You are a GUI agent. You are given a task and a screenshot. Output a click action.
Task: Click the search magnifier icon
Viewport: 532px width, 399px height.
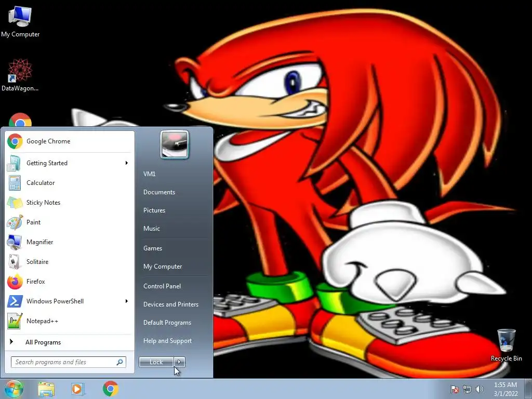(119, 362)
